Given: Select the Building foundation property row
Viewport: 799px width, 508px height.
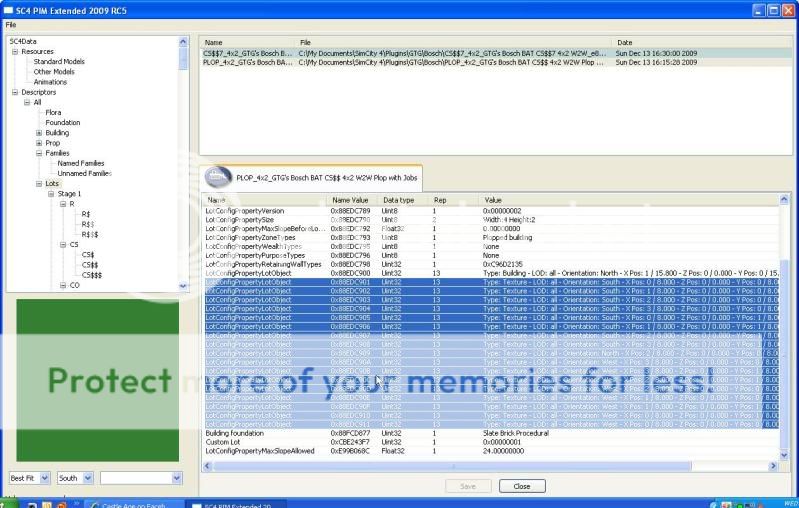Looking at the screenshot, I should click(x=236, y=433).
